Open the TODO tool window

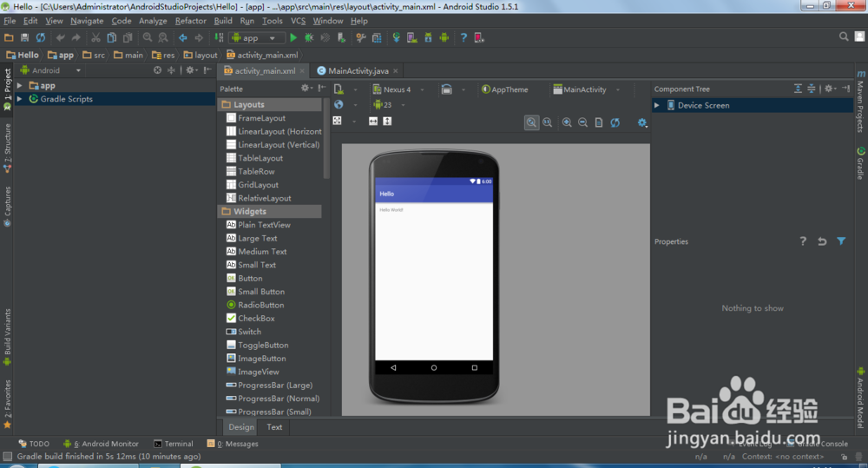point(34,444)
